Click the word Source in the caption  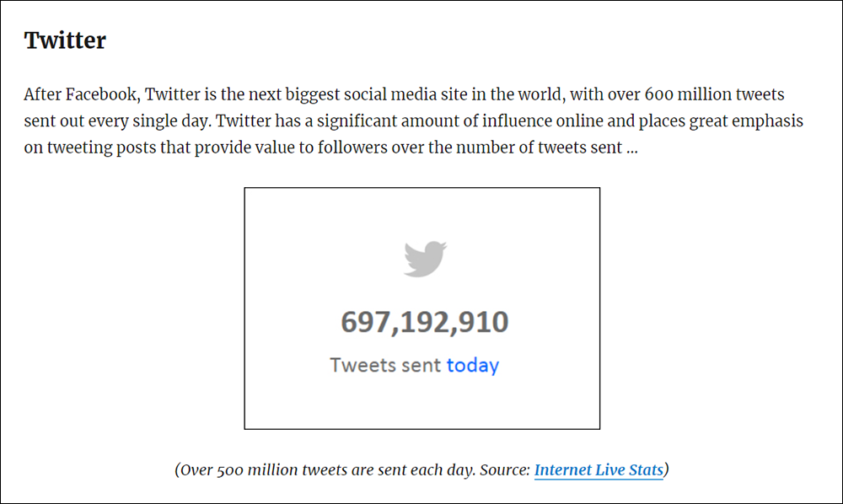505,470
